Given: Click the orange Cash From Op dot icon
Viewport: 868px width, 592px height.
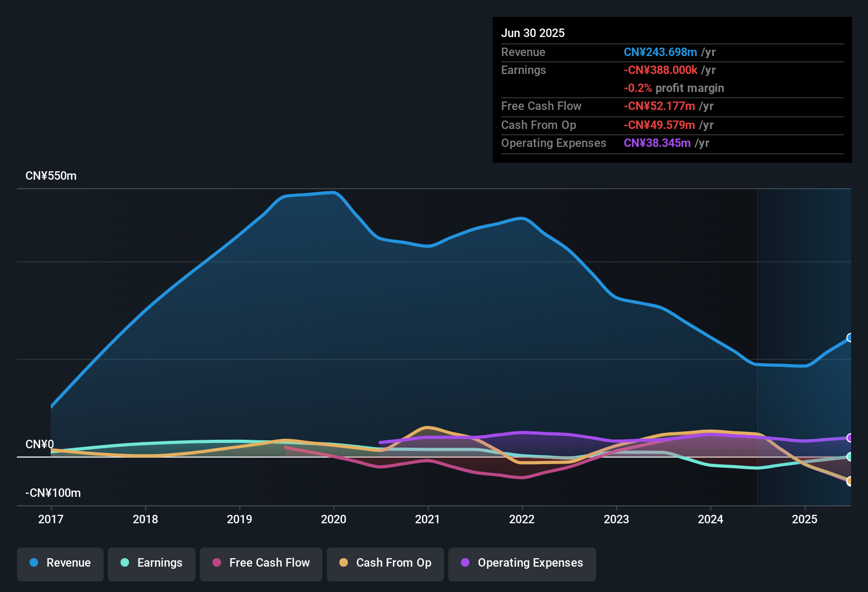Looking at the screenshot, I should click(x=344, y=563).
